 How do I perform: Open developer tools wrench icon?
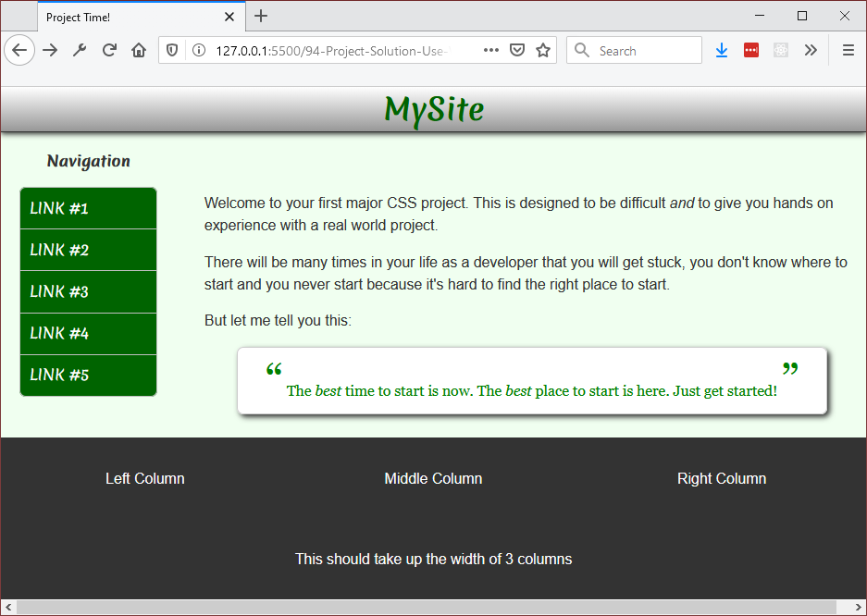(80, 51)
